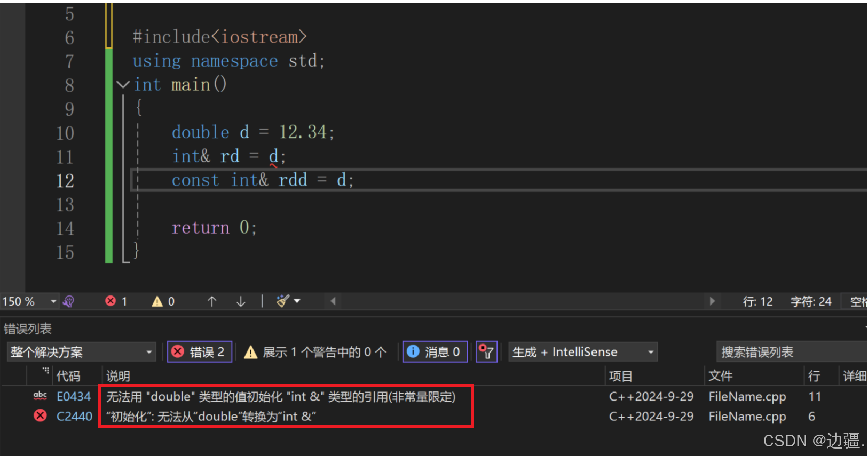Expand code cleanup dropdown arrow next to broom
Viewport: 868px width, 456px height.
pos(297,301)
